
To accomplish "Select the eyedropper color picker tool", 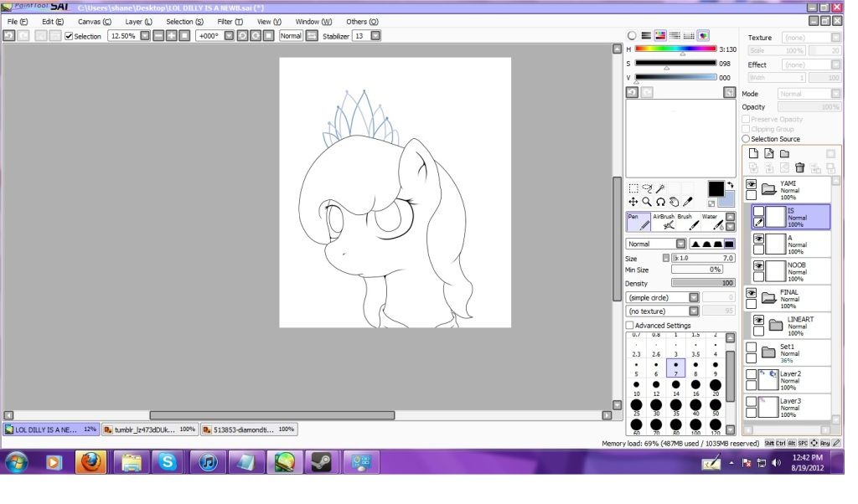I will tap(688, 202).
